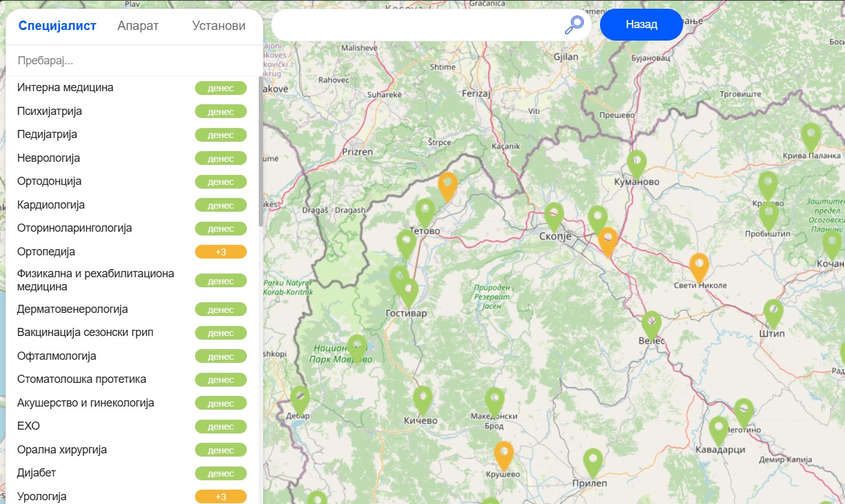Select the green map pin at Кичево

click(422, 400)
